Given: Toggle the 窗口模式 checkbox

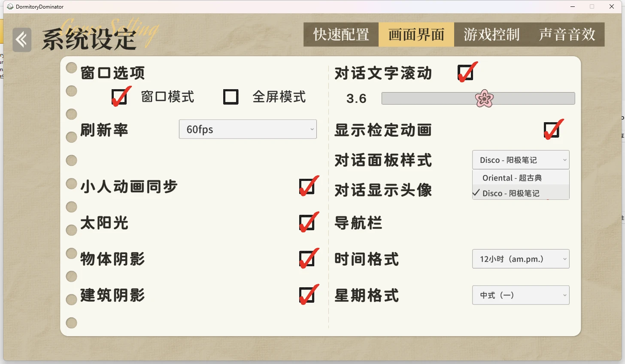Looking at the screenshot, I should [119, 97].
